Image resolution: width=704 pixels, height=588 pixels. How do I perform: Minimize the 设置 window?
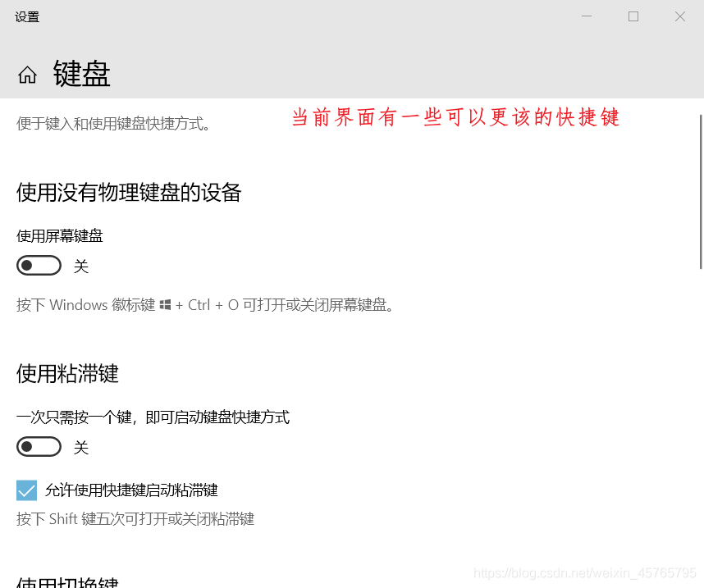pos(587,16)
